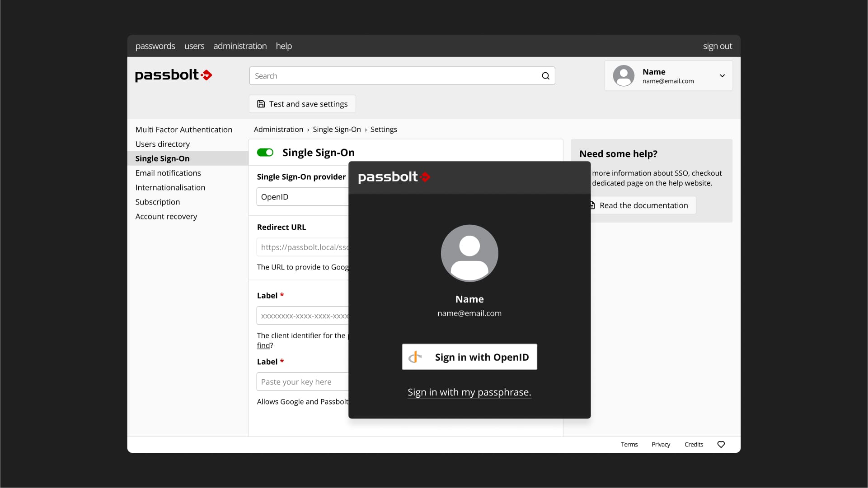868x488 pixels.
Task: Click Read the documentation button
Action: pos(643,205)
